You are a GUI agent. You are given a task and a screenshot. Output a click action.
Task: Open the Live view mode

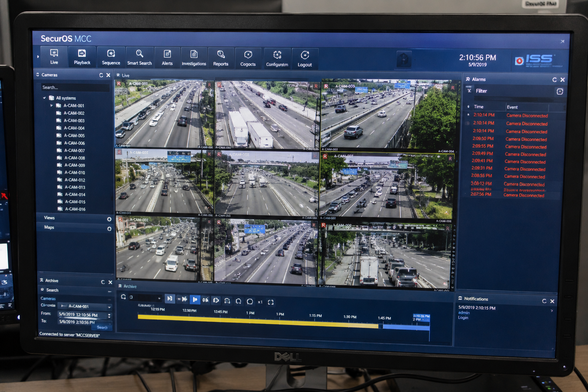click(x=54, y=57)
